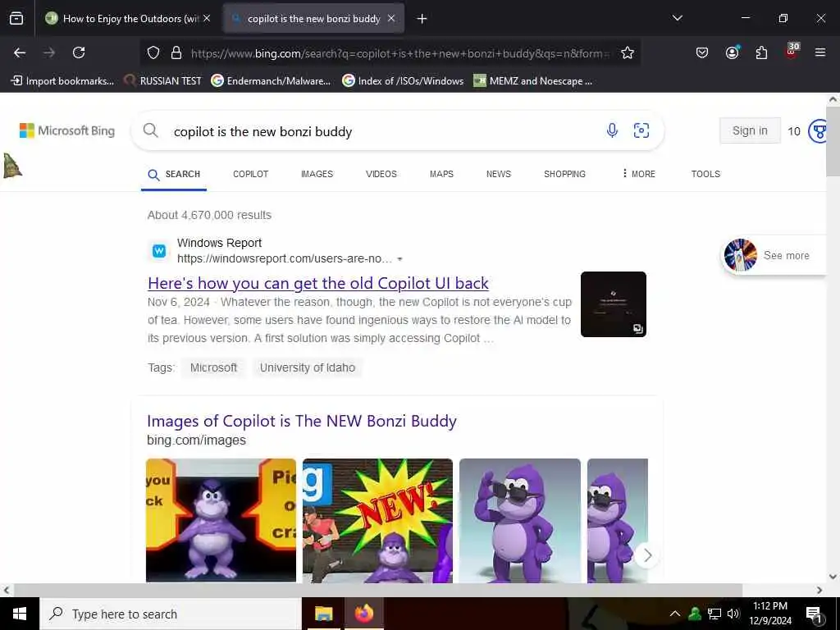Close the copilot is the new bonzi buddy tab

tap(391, 18)
